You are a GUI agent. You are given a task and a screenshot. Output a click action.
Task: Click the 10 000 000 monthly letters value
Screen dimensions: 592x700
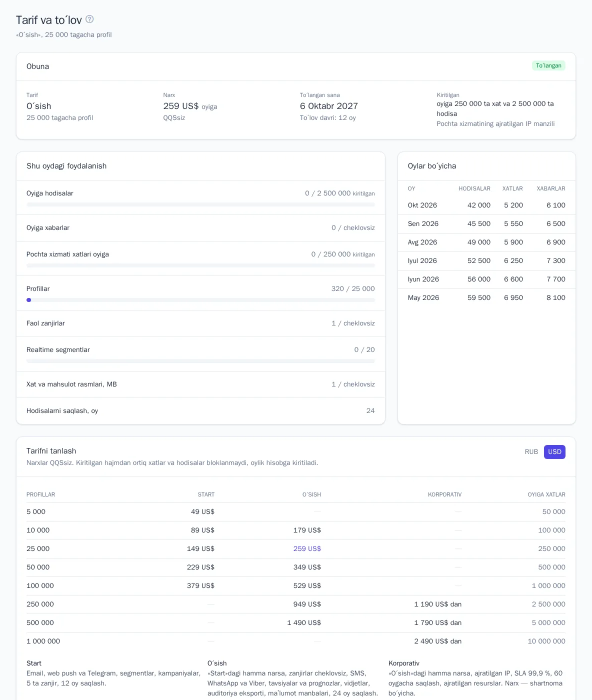[x=546, y=641]
